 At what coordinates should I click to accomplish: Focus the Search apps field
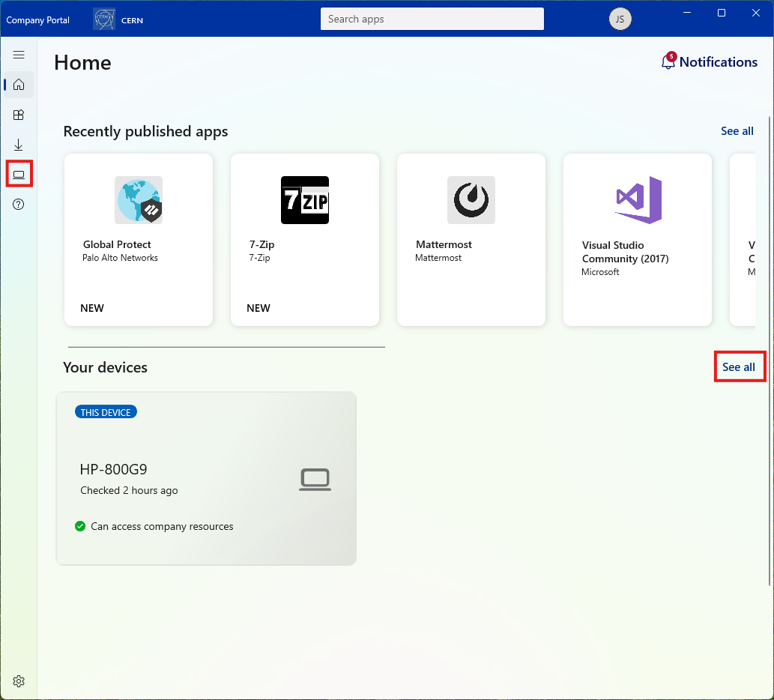click(432, 19)
